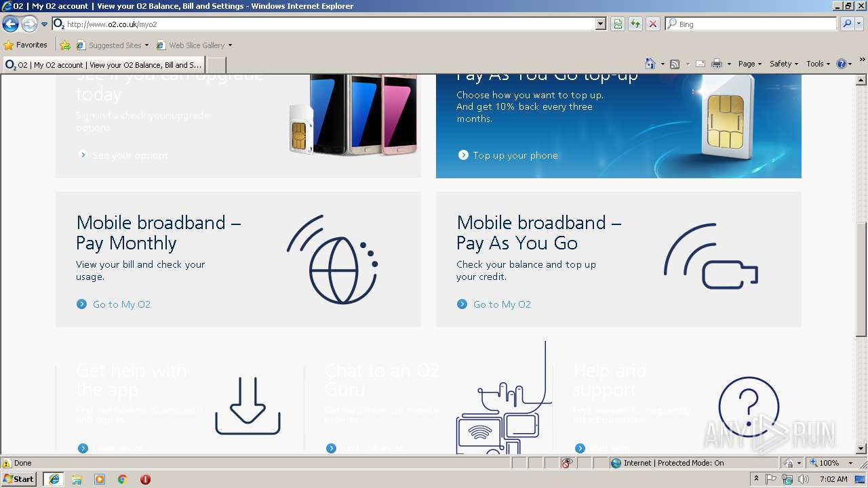Click the RSS feeds icon
The height and width of the screenshot is (488, 868).
point(675,64)
